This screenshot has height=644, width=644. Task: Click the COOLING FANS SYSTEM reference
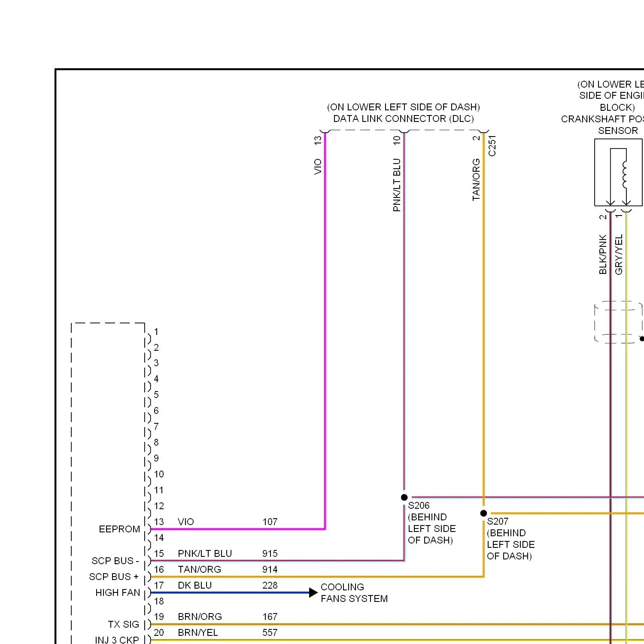(x=354, y=592)
